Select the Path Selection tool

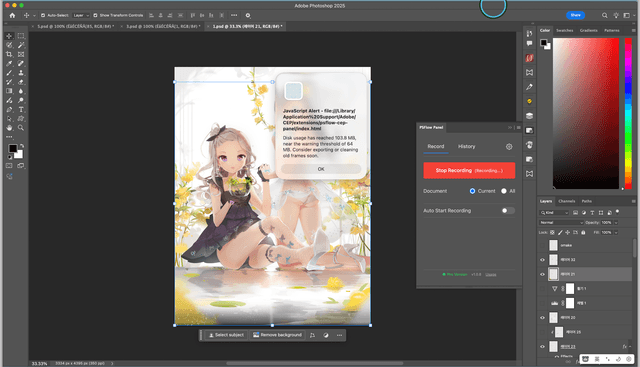click(9, 119)
